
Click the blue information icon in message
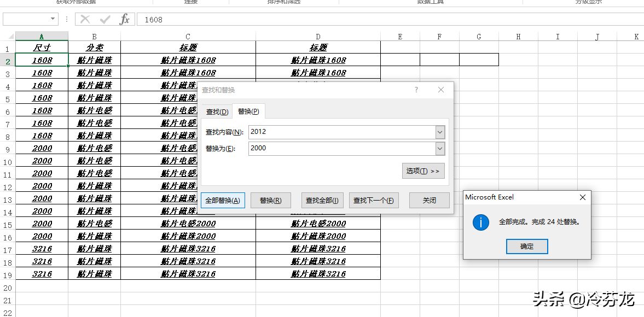click(x=480, y=222)
